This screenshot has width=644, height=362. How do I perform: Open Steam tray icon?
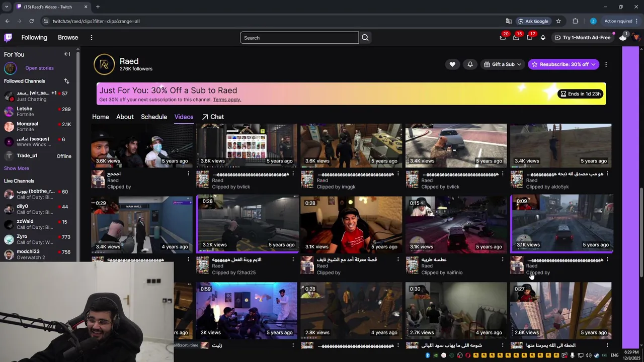(x=596, y=355)
